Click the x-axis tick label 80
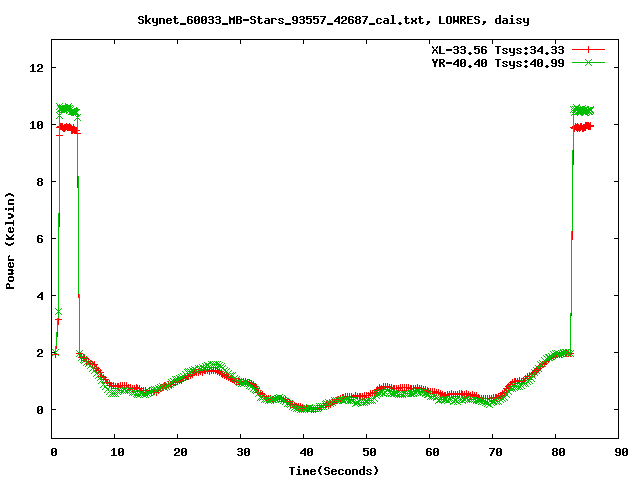The width and height of the screenshot is (640, 480). (558, 452)
